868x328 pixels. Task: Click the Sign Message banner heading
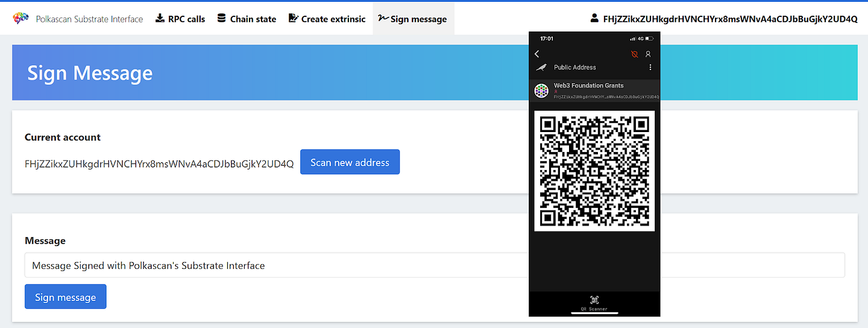pyautogui.click(x=90, y=73)
